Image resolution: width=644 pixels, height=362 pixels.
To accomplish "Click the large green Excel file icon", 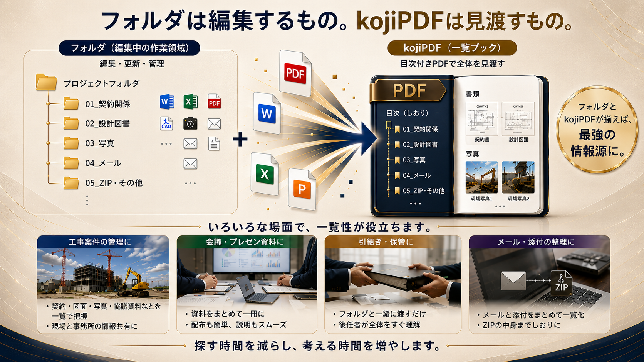I will pos(265,173).
